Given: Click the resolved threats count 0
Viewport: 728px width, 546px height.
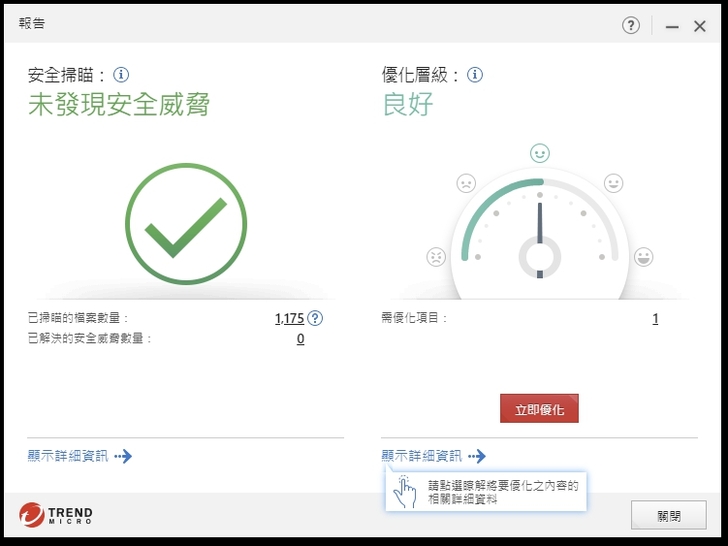Looking at the screenshot, I should (x=300, y=339).
